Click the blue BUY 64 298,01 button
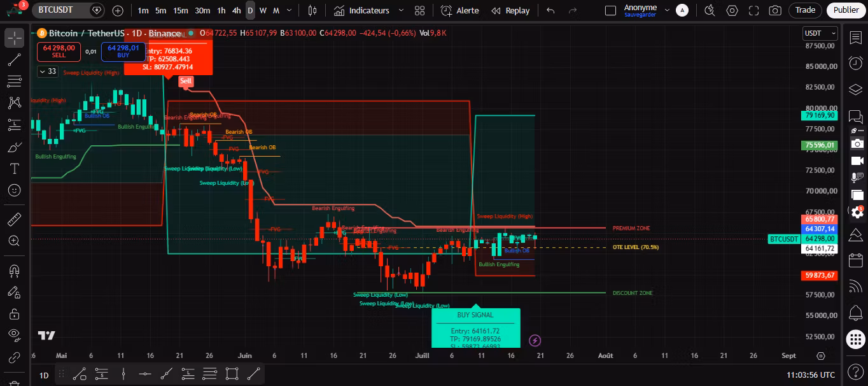Viewport: 868px width, 386px height. click(123, 51)
